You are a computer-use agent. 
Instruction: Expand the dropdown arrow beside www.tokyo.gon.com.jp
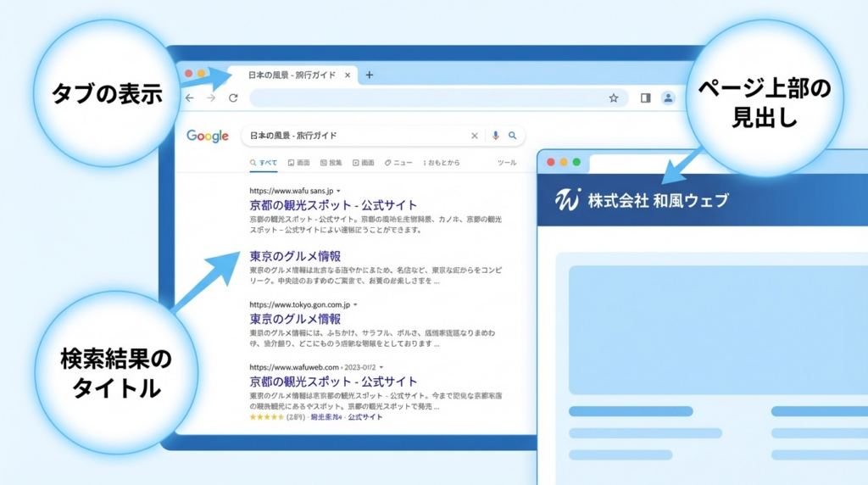(x=356, y=304)
